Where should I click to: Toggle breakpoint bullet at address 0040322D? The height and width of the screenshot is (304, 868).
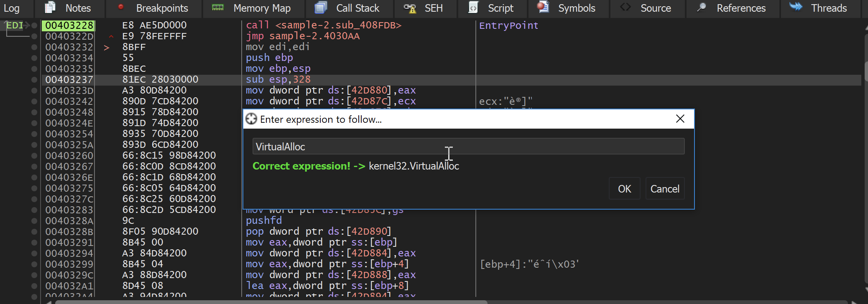pyautogui.click(x=34, y=36)
